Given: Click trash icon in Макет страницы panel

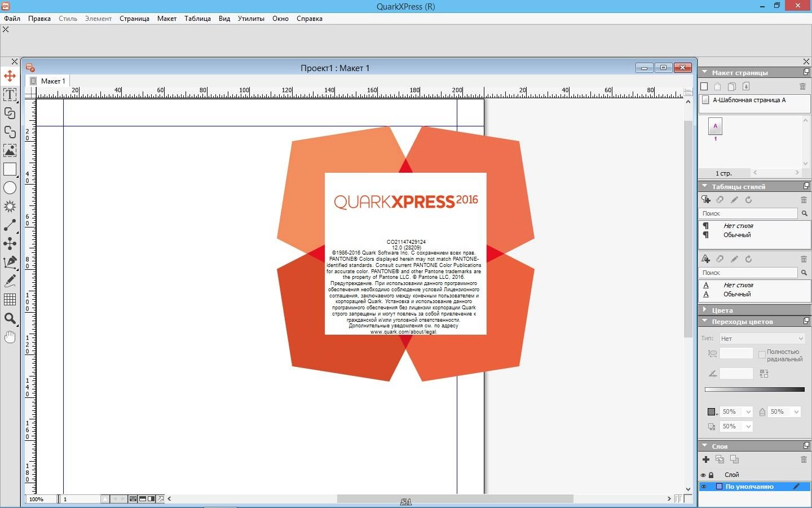Looking at the screenshot, I should coord(802,86).
